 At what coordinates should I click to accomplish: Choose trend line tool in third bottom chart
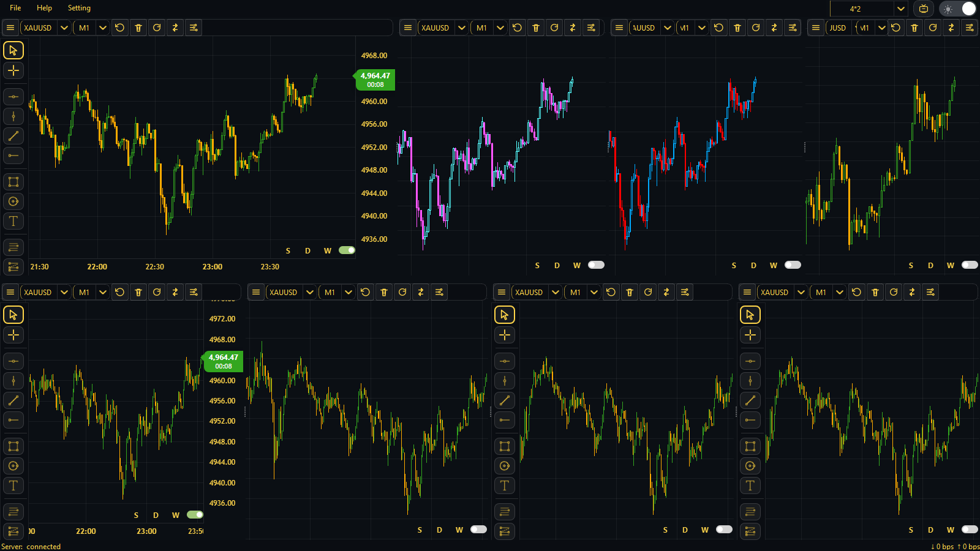pos(505,400)
